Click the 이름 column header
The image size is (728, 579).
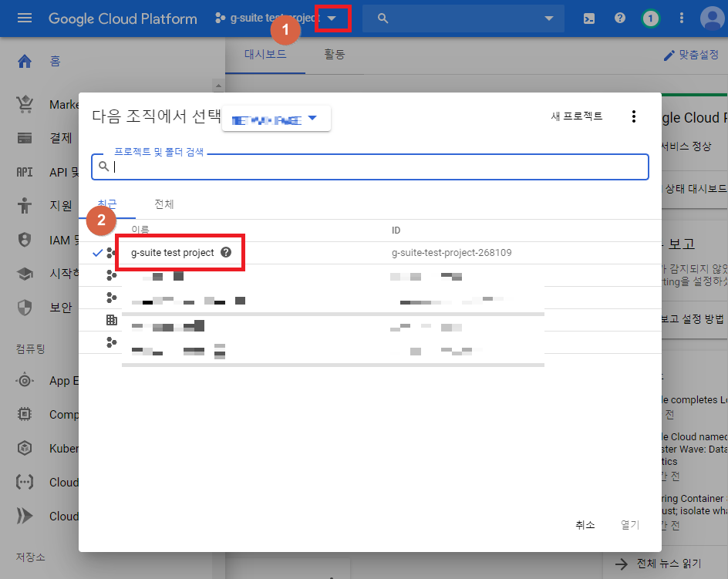click(140, 230)
